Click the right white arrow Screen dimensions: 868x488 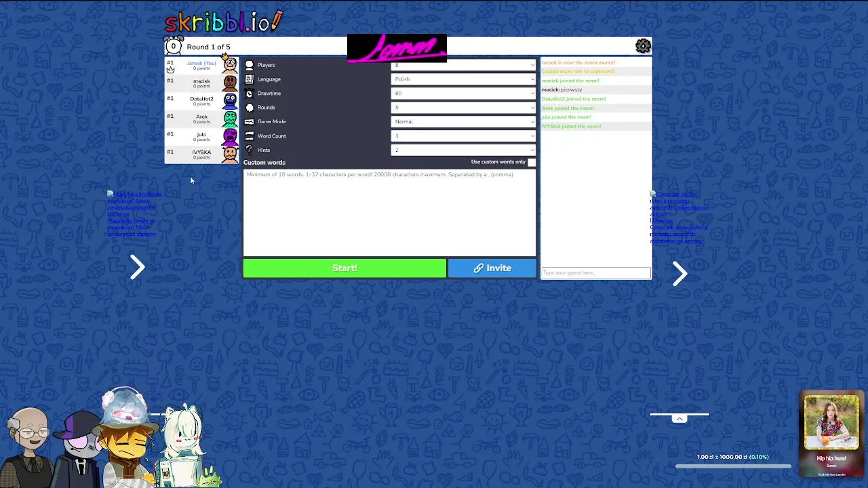[x=680, y=273]
